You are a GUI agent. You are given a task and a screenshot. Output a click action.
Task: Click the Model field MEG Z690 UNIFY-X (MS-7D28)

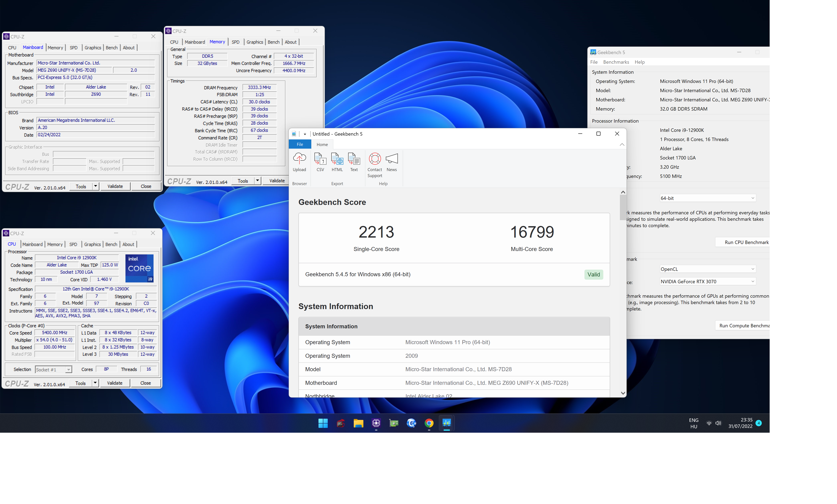tap(74, 70)
